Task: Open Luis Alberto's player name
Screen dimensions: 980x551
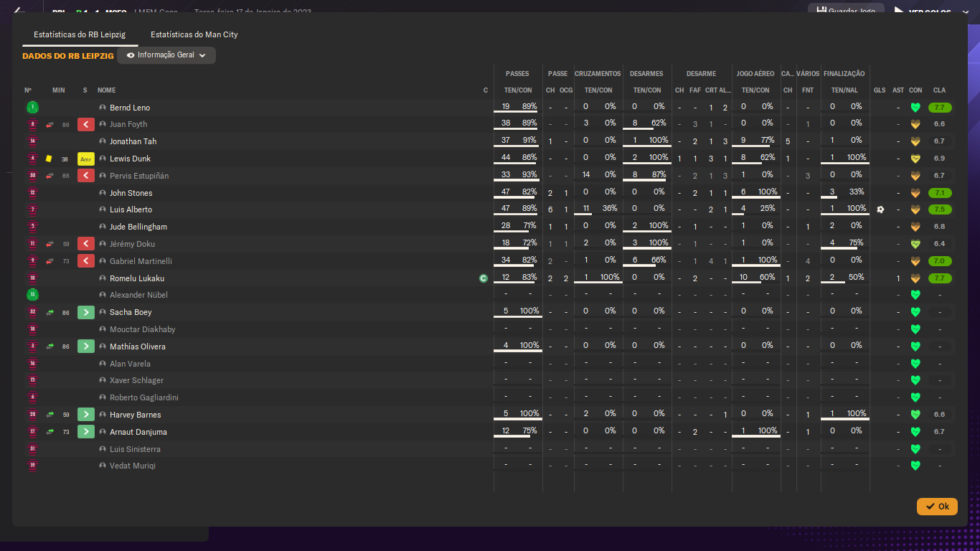Action: (131, 209)
